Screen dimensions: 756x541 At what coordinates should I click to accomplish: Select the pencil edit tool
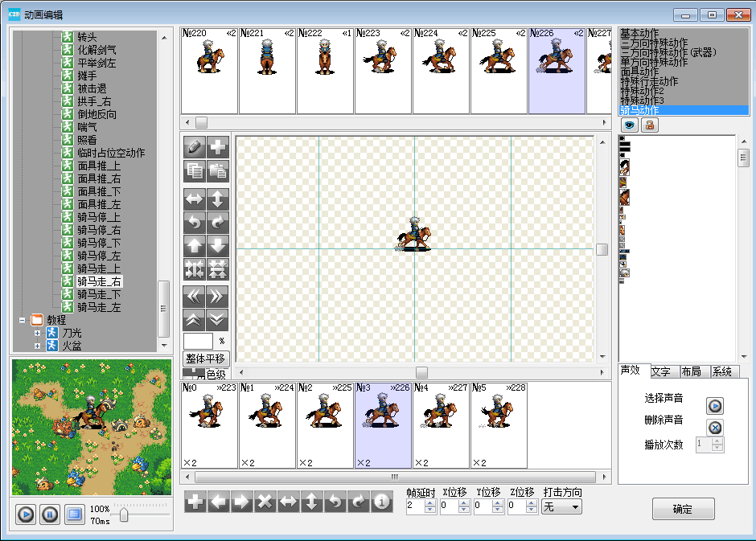(x=194, y=147)
